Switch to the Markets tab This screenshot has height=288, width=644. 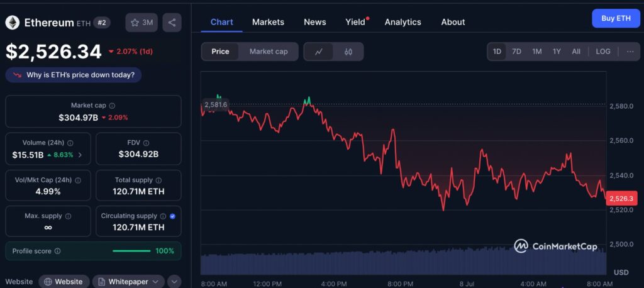(268, 22)
